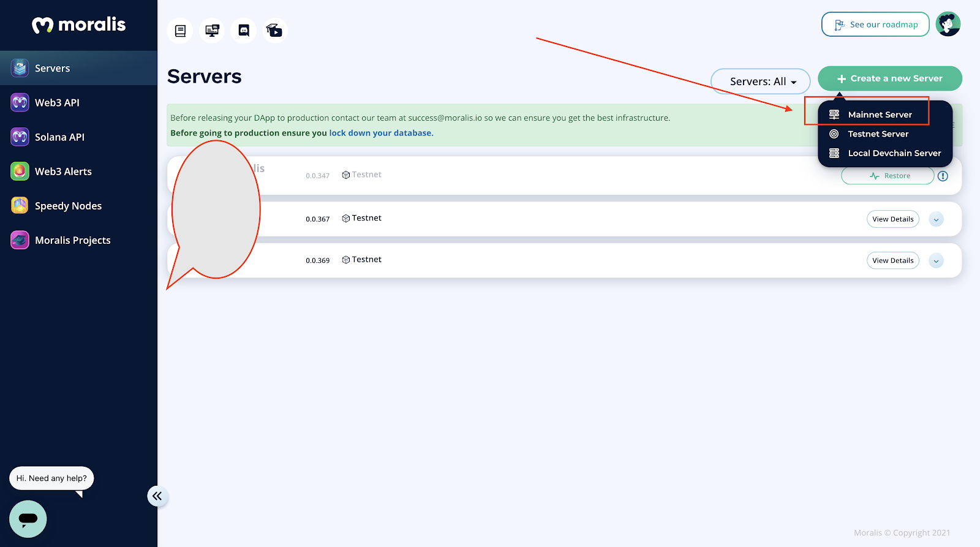Click the Web3 Alerts sidebar icon
The image size is (980, 547).
click(x=20, y=171)
